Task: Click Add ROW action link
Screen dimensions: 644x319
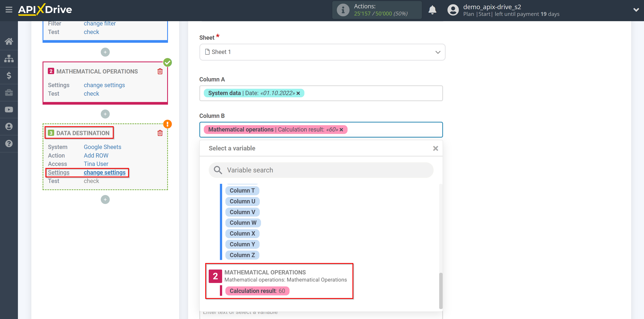Action: coord(96,156)
